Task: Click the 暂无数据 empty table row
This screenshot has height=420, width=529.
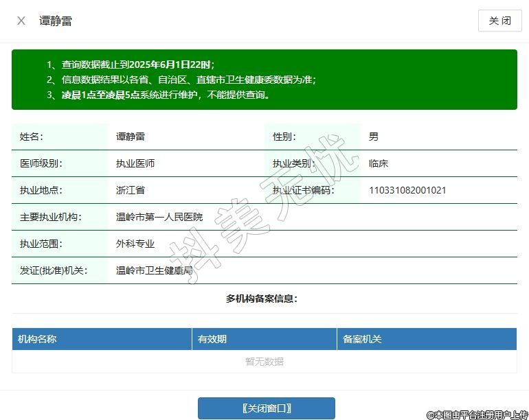Action: (x=264, y=362)
